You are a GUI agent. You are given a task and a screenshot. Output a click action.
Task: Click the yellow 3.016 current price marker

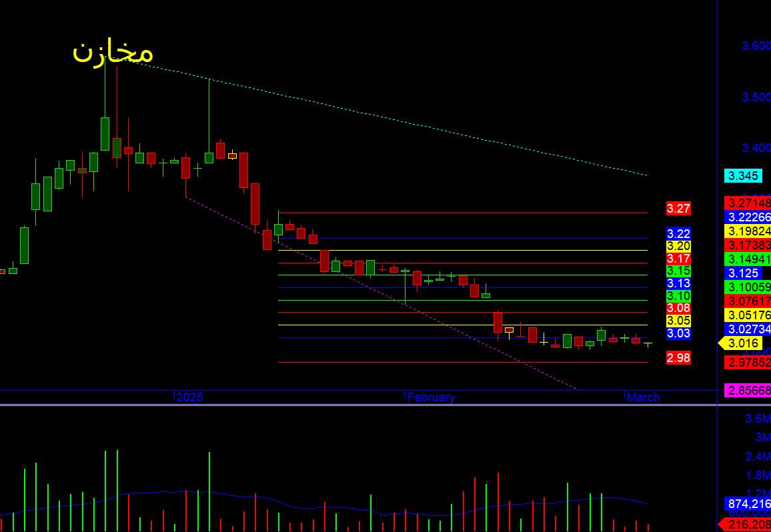pyautogui.click(x=742, y=343)
